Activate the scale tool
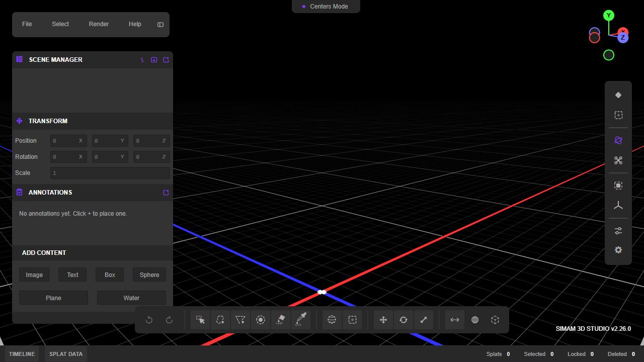644x362 pixels. (424, 320)
